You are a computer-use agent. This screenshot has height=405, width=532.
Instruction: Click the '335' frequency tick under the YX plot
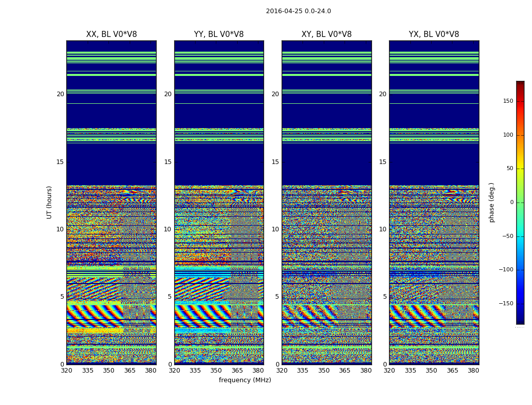point(410,371)
